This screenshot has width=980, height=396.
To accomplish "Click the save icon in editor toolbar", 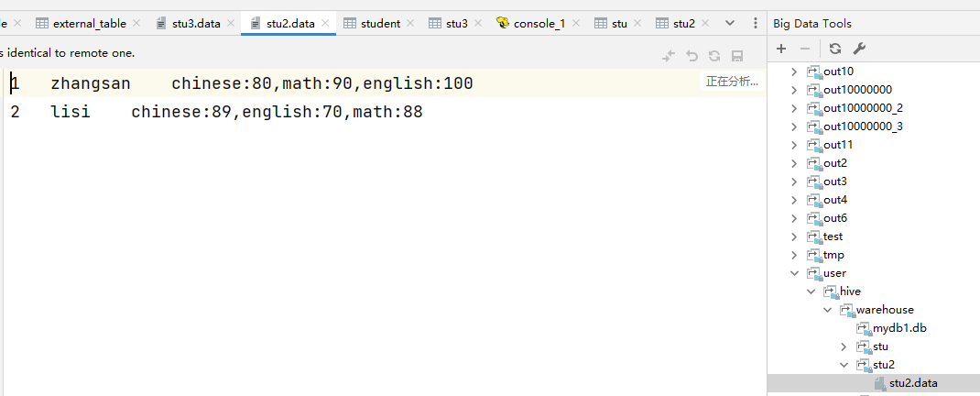I will 737,56.
